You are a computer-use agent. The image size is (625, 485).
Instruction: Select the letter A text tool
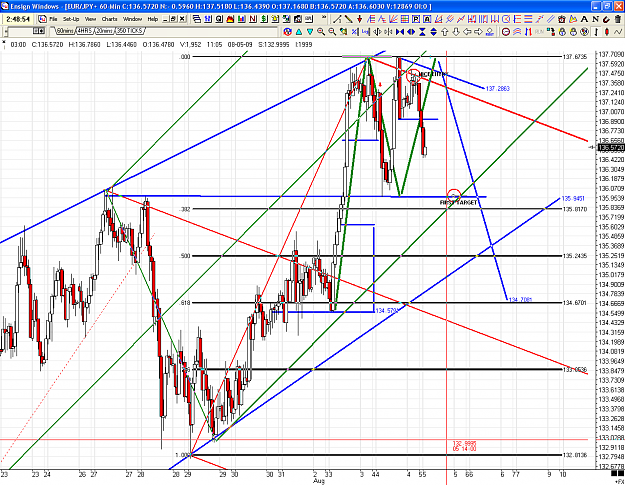click(x=584, y=19)
